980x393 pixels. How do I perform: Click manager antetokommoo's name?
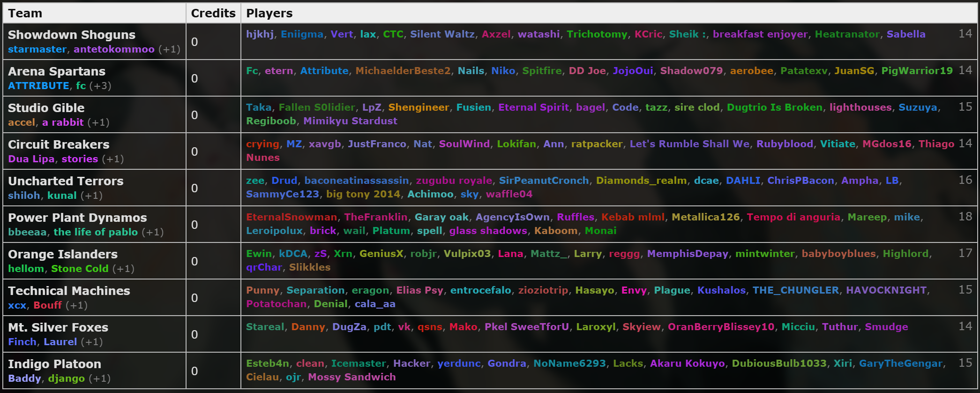tap(114, 49)
